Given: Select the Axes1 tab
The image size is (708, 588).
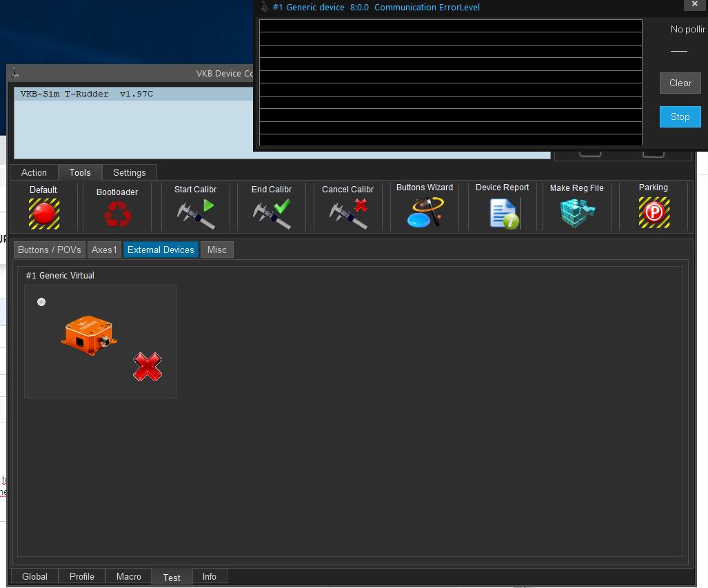Looking at the screenshot, I should pyautogui.click(x=104, y=250).
